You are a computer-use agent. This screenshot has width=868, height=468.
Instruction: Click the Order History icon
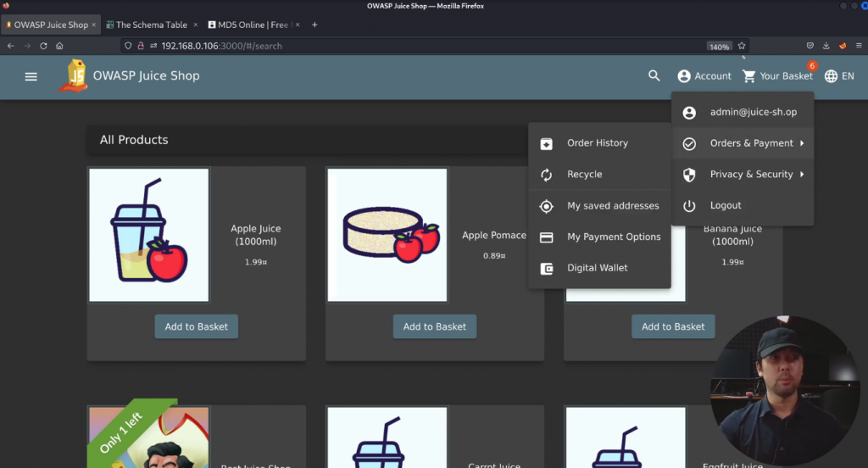point(547,143)
